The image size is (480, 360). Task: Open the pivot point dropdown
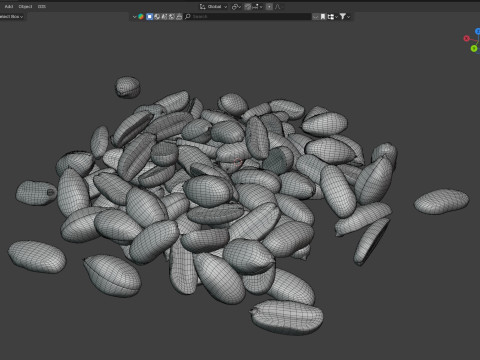[x=236, y=7]
